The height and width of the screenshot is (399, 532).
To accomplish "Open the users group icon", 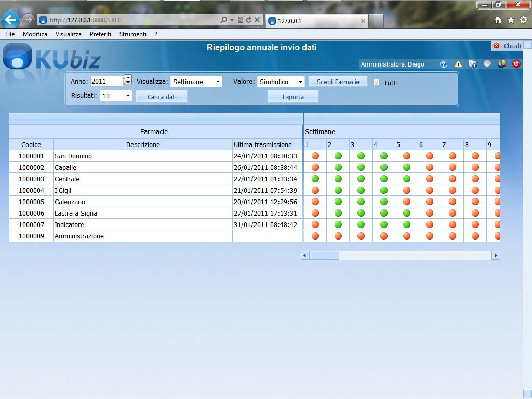I will (x=501, y=64).
